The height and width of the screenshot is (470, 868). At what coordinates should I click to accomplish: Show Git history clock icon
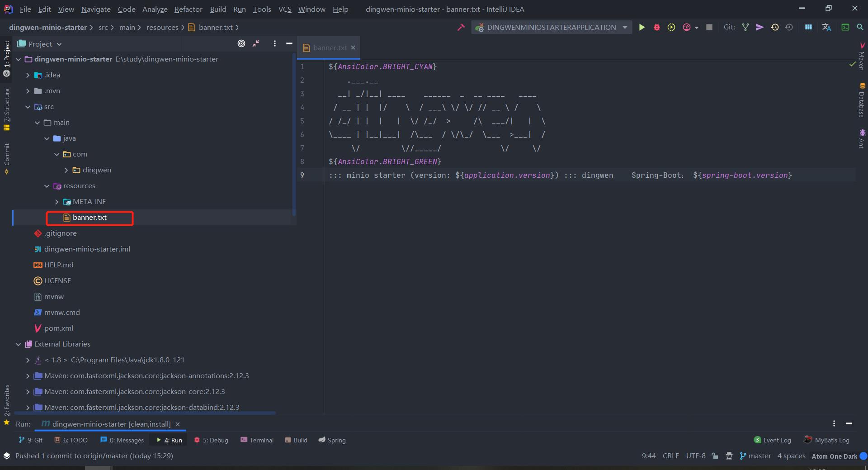pyautogui.click(x=775, y=27)
